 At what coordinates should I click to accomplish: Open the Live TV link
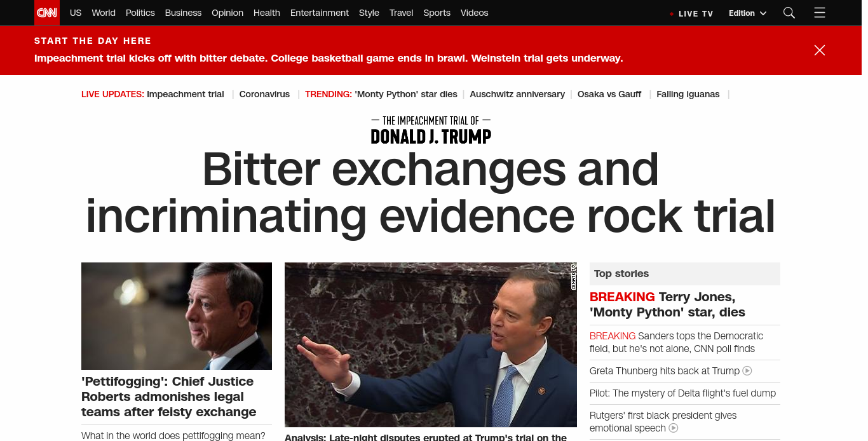coord(696,13)
